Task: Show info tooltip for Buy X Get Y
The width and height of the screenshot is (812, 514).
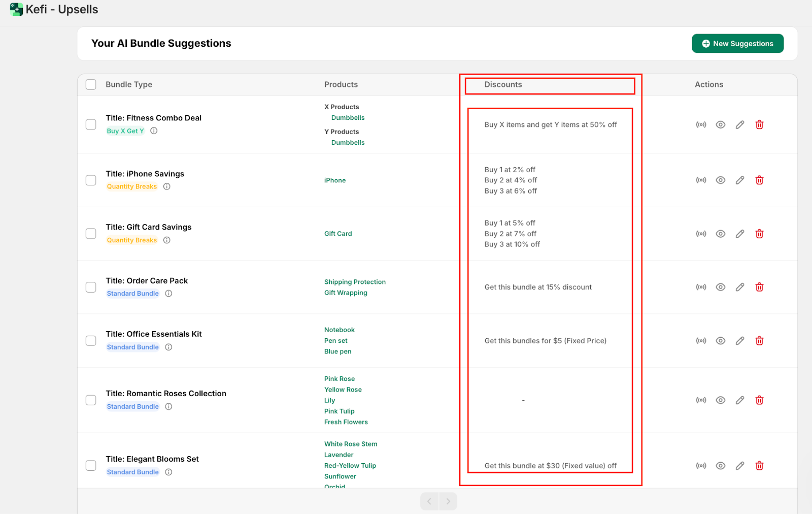Action: pyautogui.click(x=154, y=131)
